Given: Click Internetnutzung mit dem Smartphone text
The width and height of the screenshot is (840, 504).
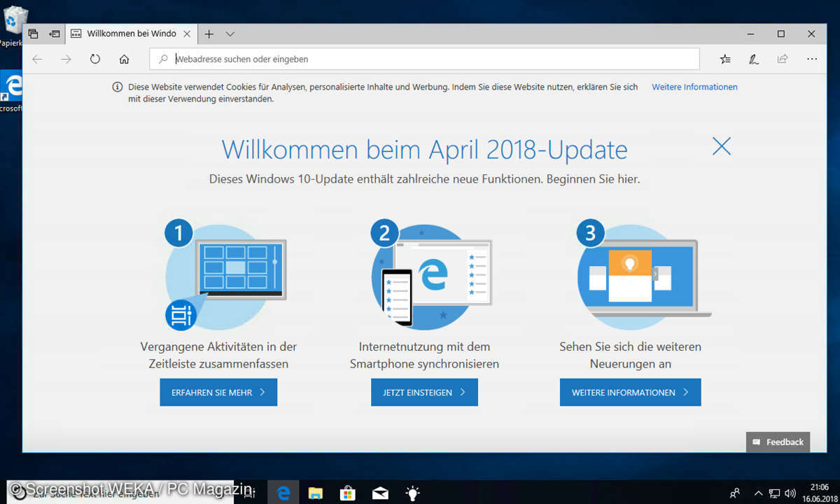Looking at the screenshot, I should click(424, 355).
